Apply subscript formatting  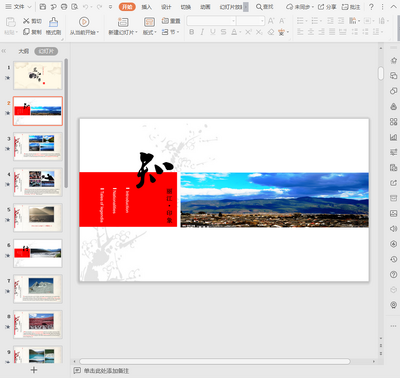(259, 32)
